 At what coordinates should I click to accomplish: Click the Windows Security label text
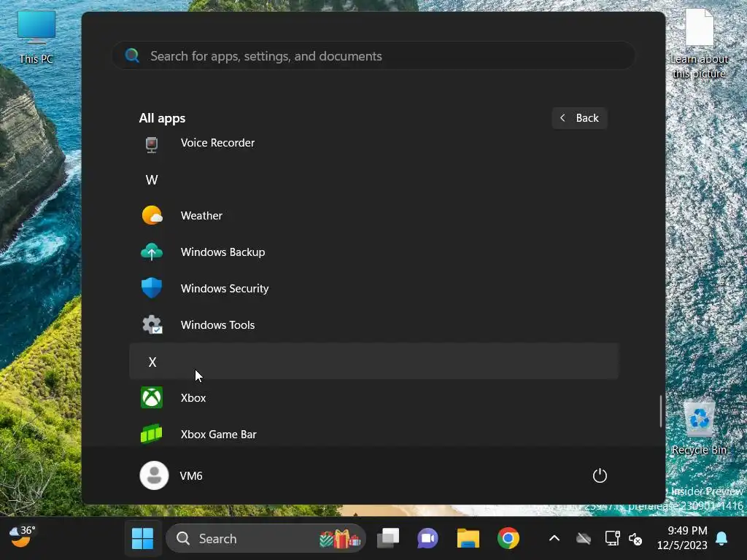225,289
